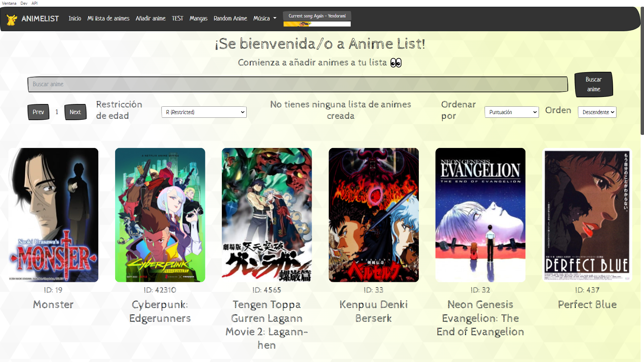The height and width of the screenshot is (362, 644).
Task: Open the End of Evangelion poster
Action: point(480,215)
